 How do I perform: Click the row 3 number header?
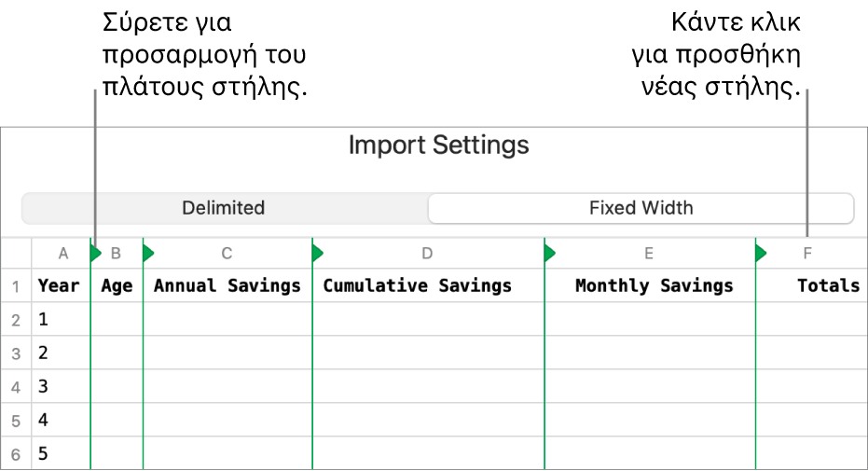(15, 353)
